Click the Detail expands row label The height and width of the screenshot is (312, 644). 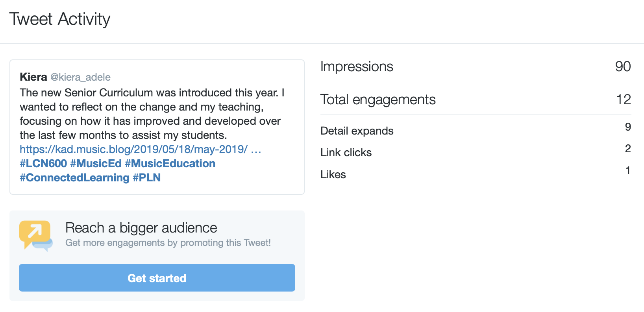pos(357,131)
